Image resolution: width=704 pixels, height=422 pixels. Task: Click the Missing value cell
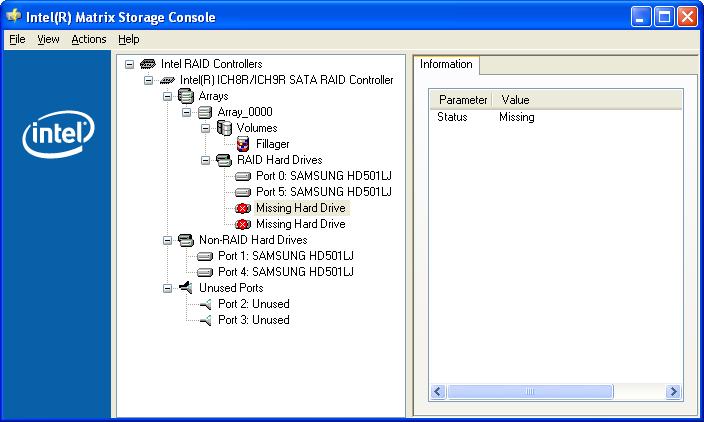[517, 118]
